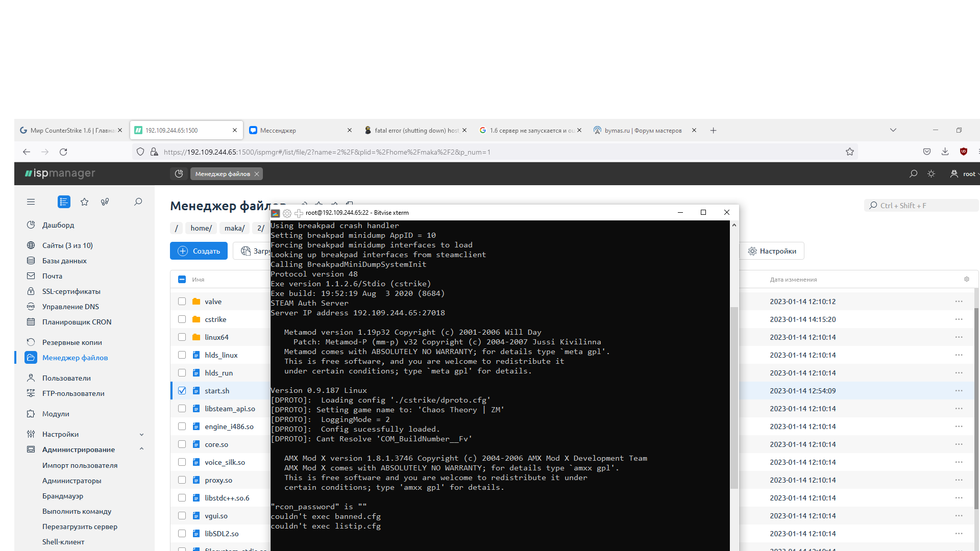Expand the Настройки sidebar section

(141, 435)
